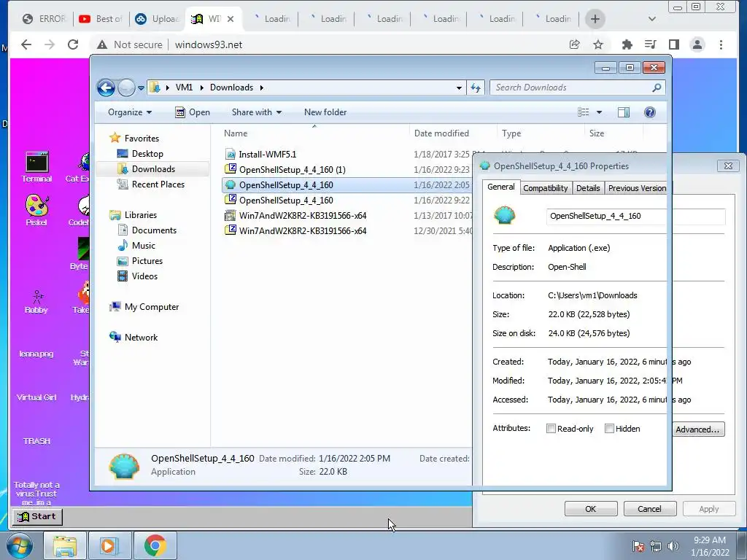Launch Windows Media Player from taskbar

point(109,545)
